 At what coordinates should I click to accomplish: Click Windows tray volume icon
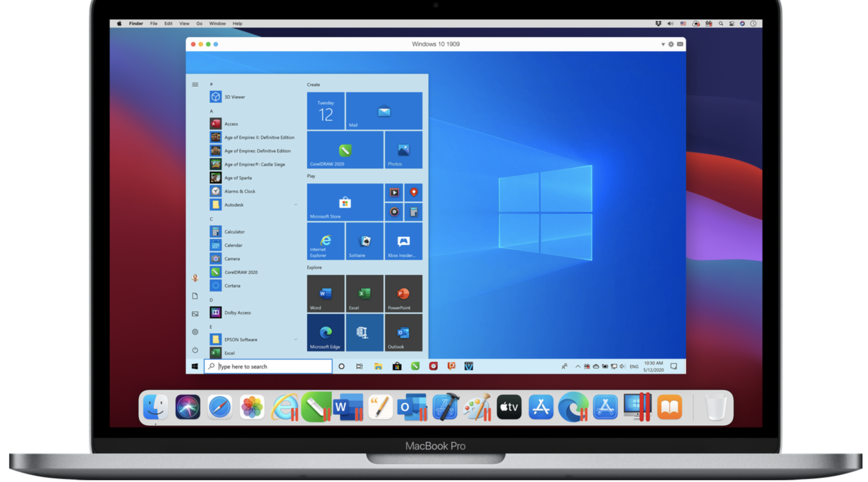coord(622,366)
